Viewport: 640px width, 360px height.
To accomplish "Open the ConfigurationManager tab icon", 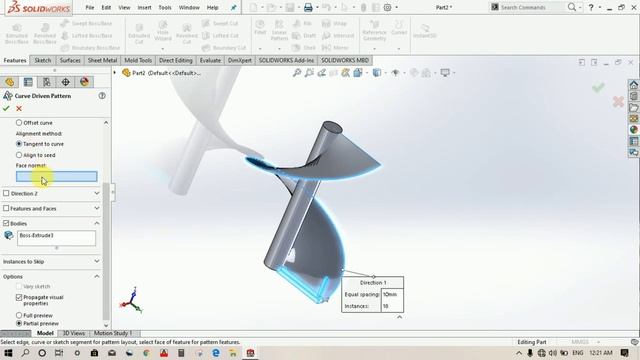I will (x=47, y=82).
